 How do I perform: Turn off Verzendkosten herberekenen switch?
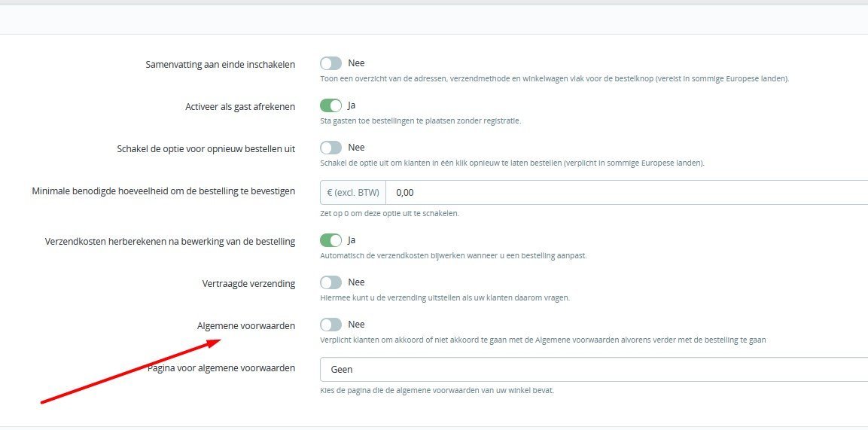(330, 241)
